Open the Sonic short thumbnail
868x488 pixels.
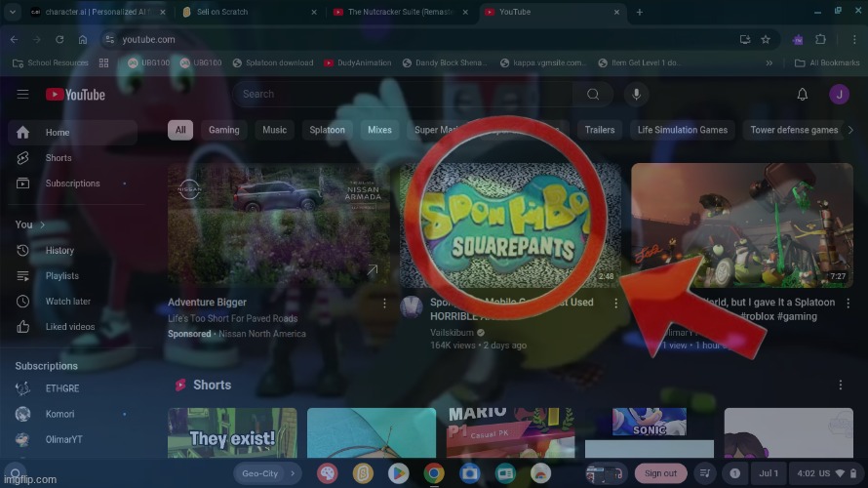(x=650, y=433)
